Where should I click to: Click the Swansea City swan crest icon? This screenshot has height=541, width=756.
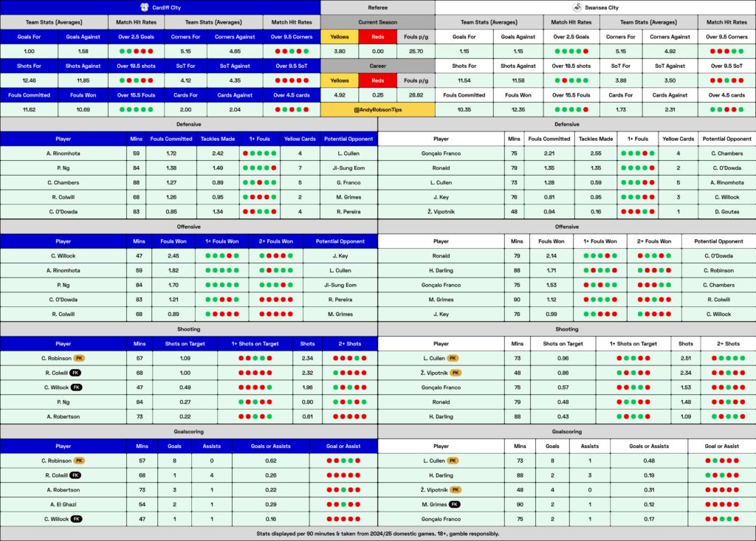point(577,7)
